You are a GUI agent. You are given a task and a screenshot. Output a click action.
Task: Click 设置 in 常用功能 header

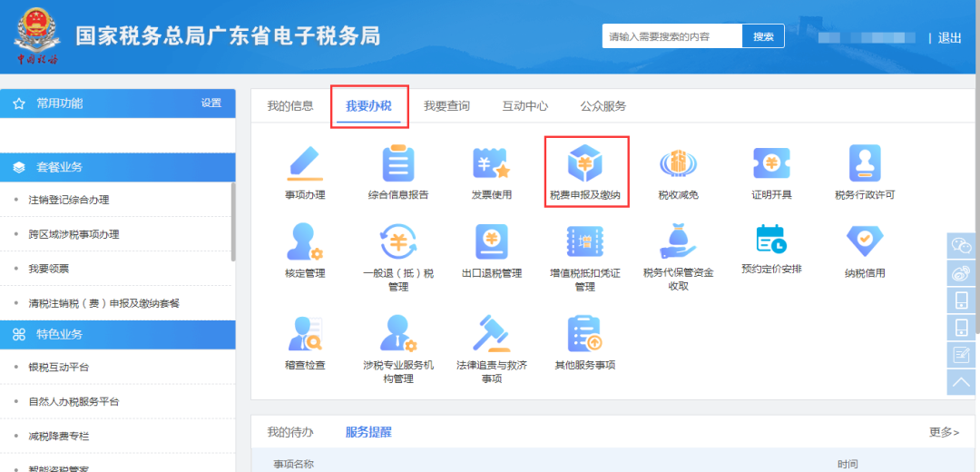211,103
